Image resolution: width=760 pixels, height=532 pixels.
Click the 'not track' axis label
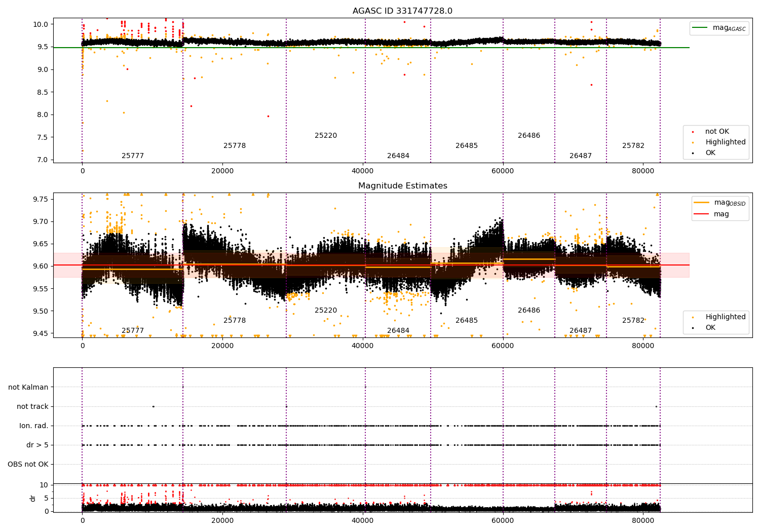[32, 407]
